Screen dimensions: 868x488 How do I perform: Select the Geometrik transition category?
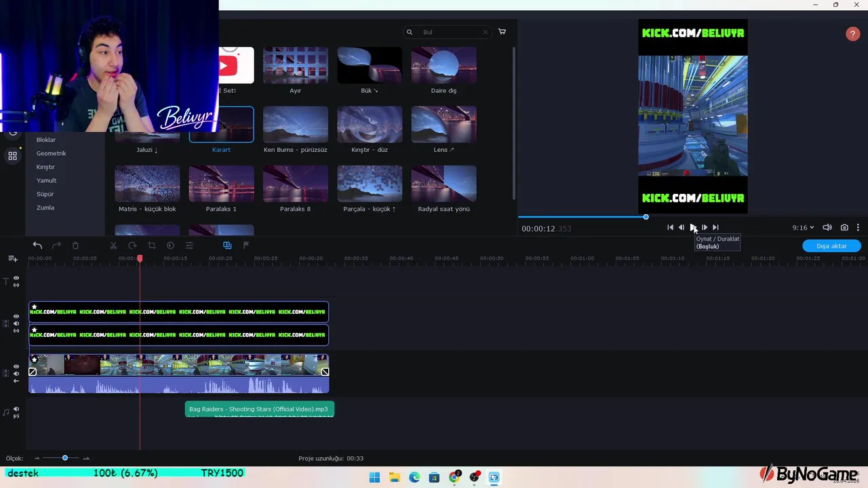pyautogui.click(x=52, y=153)
